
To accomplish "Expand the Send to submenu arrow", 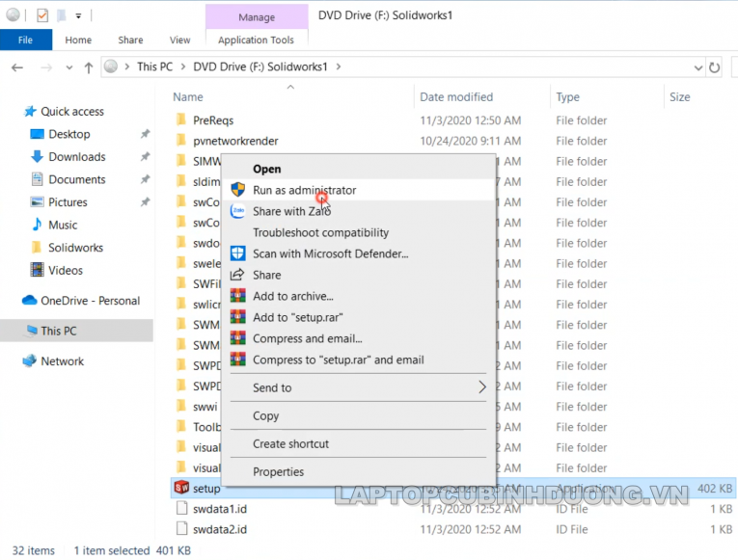I will [482, 387].
